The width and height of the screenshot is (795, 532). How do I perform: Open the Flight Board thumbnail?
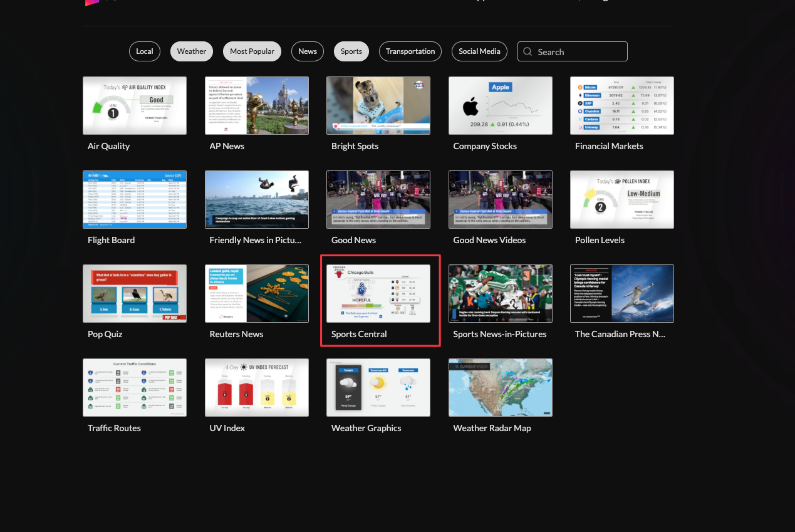point(135,199)
